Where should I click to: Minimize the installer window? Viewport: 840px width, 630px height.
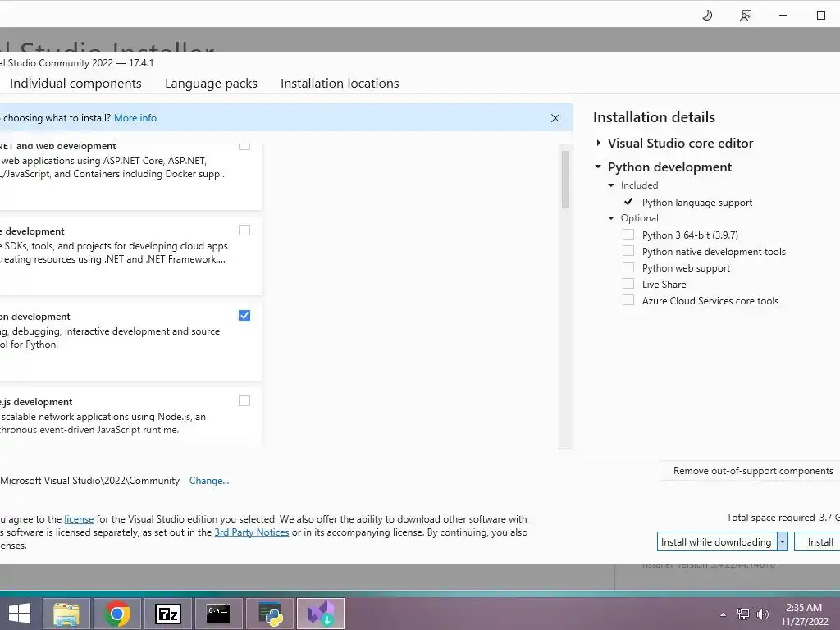(783, 16)
